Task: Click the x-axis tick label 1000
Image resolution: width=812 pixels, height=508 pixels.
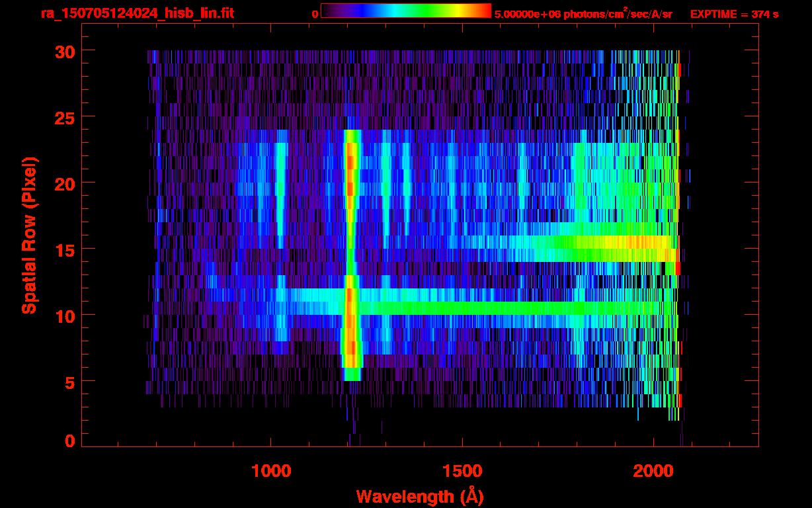Action: click(x=271, y=470)
